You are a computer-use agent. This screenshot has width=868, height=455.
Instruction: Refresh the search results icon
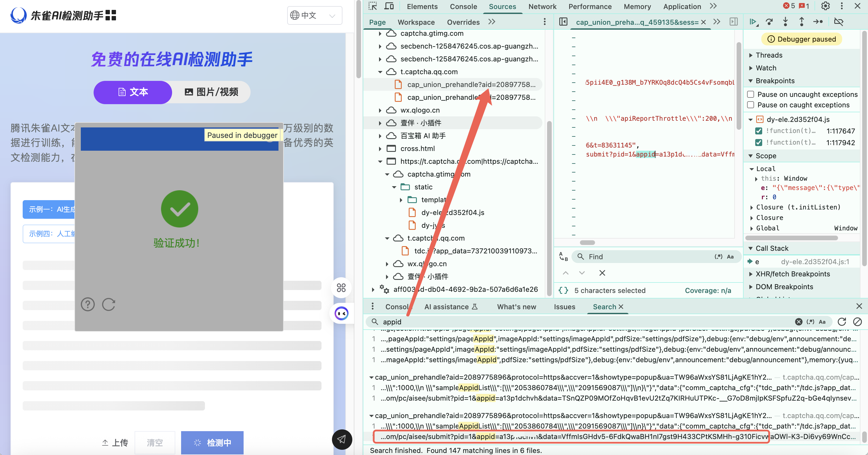842,322
